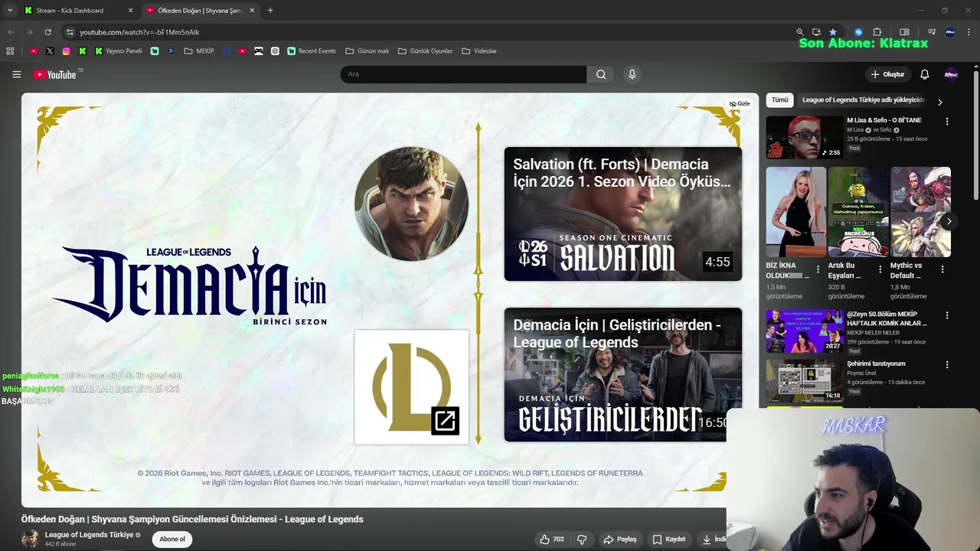
Task: Open the Günlük Oyunlar bookmarks folder
Action: click(425, 51)
